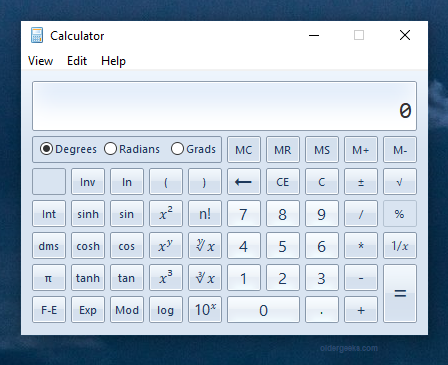
Task: Click the 10 to the x button
Action: (205, 310)
